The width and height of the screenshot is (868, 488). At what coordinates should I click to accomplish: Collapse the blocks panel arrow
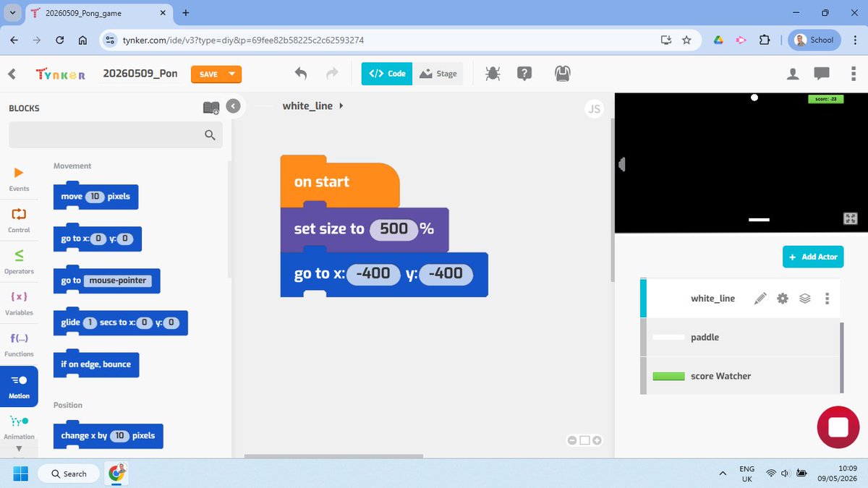(233, 106)
